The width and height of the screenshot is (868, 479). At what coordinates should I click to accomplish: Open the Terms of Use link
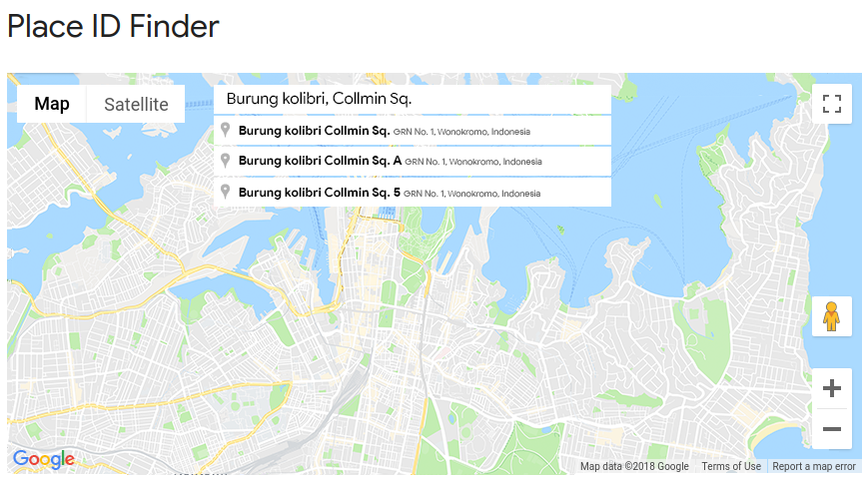[x=731, y=466]
